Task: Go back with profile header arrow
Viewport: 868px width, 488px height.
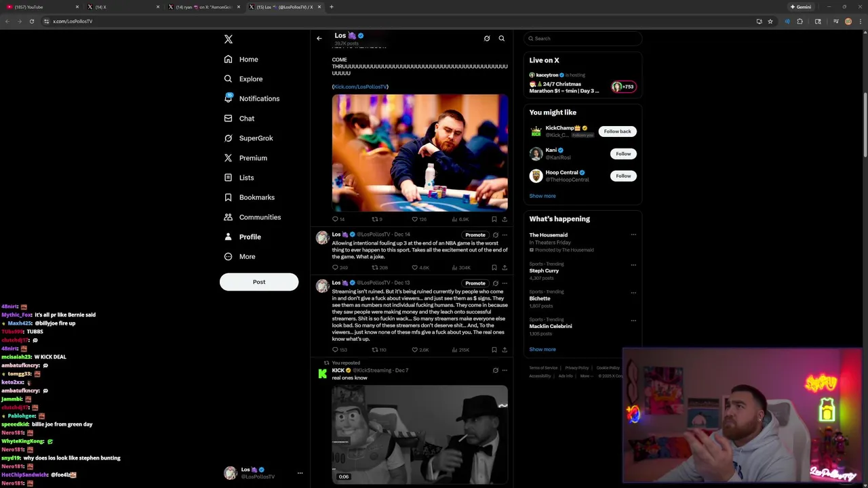Action: pyautogui.click(x=319, y=39)
